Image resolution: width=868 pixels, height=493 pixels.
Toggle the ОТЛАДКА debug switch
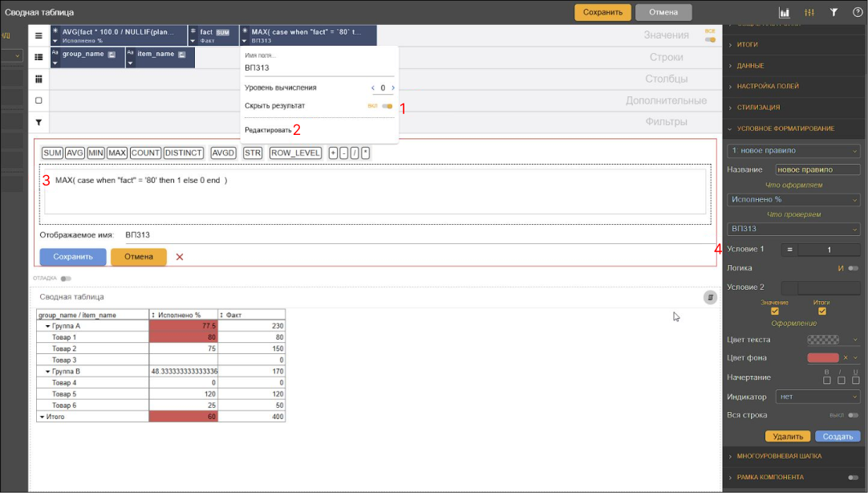[66, 279]
